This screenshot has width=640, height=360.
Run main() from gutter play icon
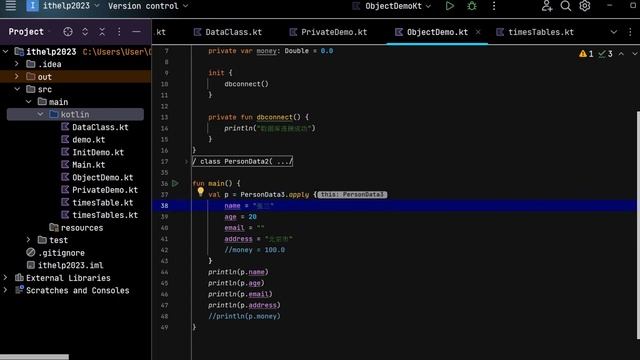(x=175, y=183)
